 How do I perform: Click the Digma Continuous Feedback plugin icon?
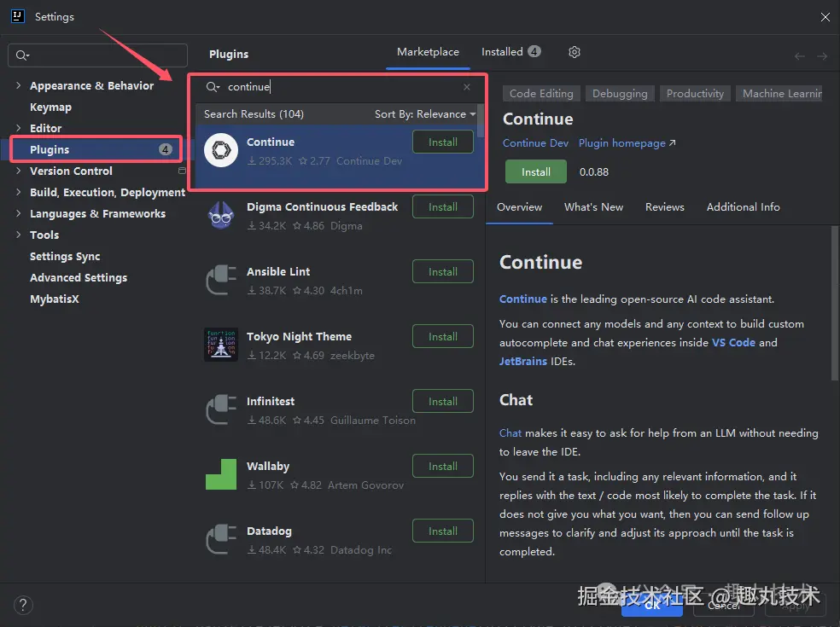pos(221,215)
